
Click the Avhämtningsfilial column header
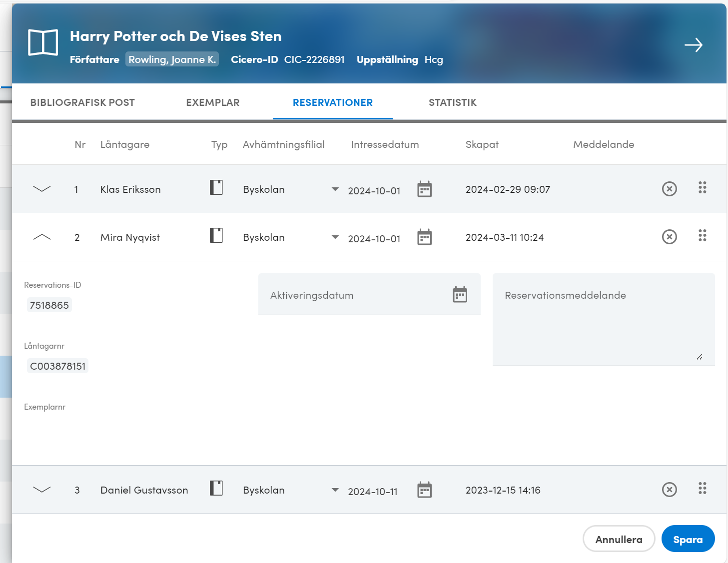point(284,144)
